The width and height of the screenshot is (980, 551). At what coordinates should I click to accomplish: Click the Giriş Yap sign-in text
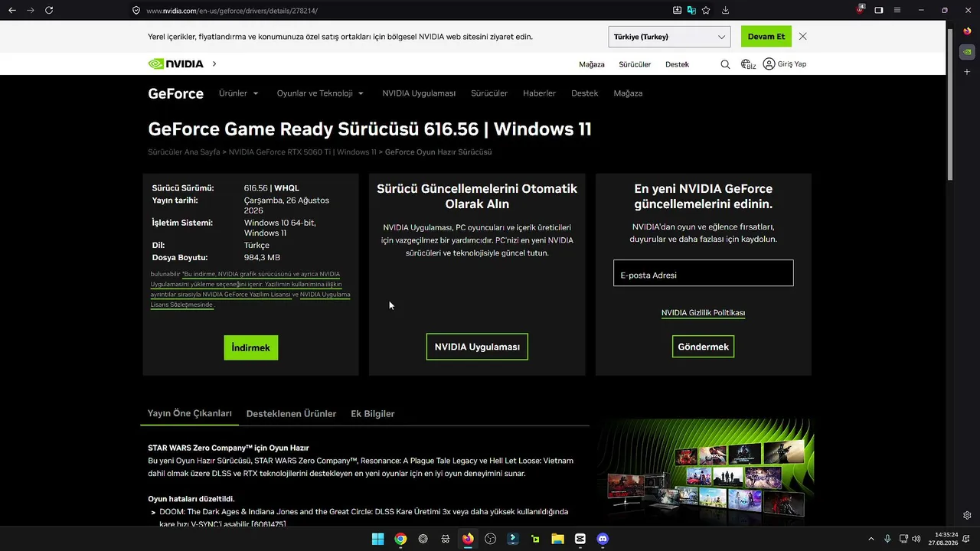[792, 64]
